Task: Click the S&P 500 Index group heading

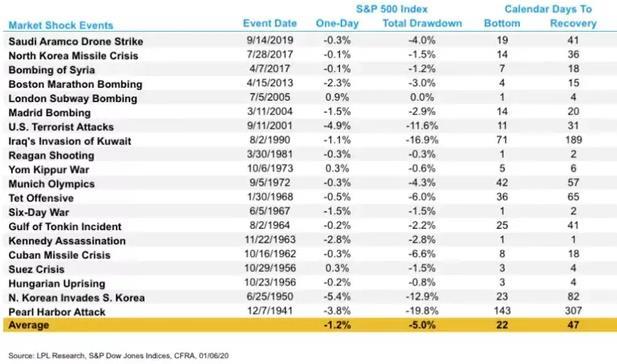Action: [x=392, y=9]
